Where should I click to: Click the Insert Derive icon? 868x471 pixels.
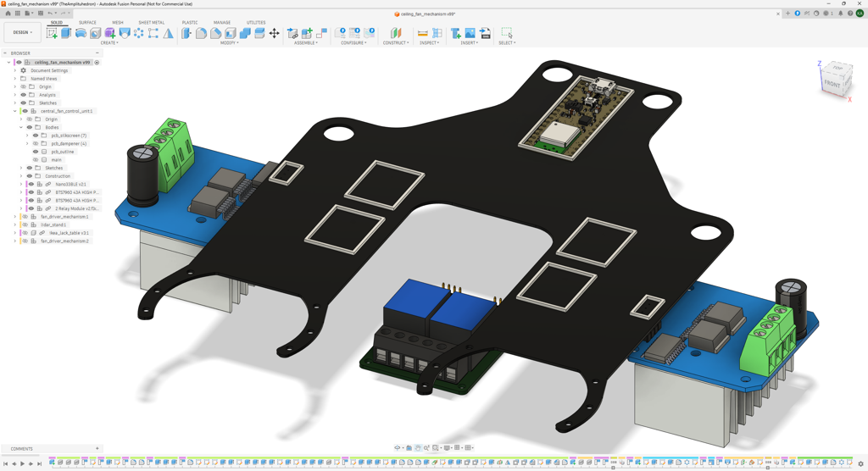click(455, 33)
